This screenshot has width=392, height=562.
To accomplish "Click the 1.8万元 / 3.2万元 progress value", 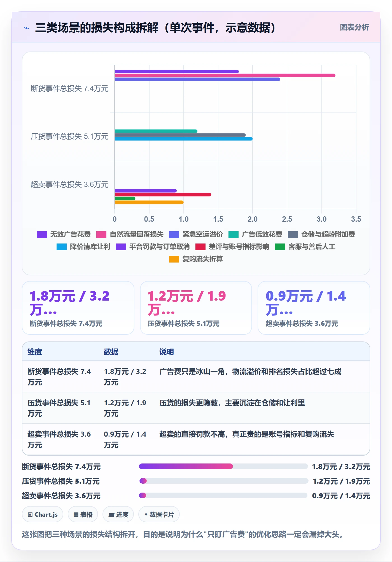I will pyautogui.click(x=341, y=467).
